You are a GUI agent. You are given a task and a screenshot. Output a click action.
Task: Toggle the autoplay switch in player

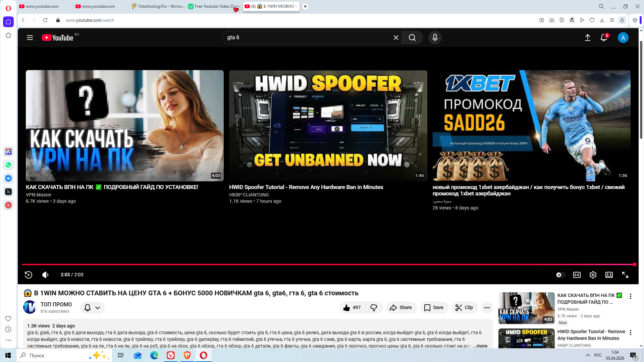pos(560,275)
